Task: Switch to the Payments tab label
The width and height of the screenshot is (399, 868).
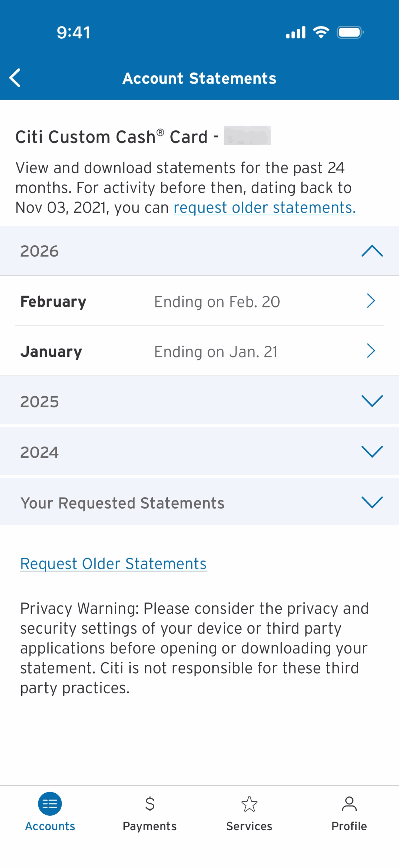Action: point(149,826)
